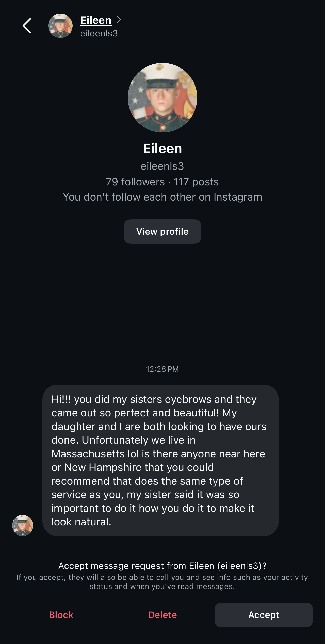Viewport: 325px width, 644px height.
Task: Tap the large center profile photo
Action: (162, 98)
